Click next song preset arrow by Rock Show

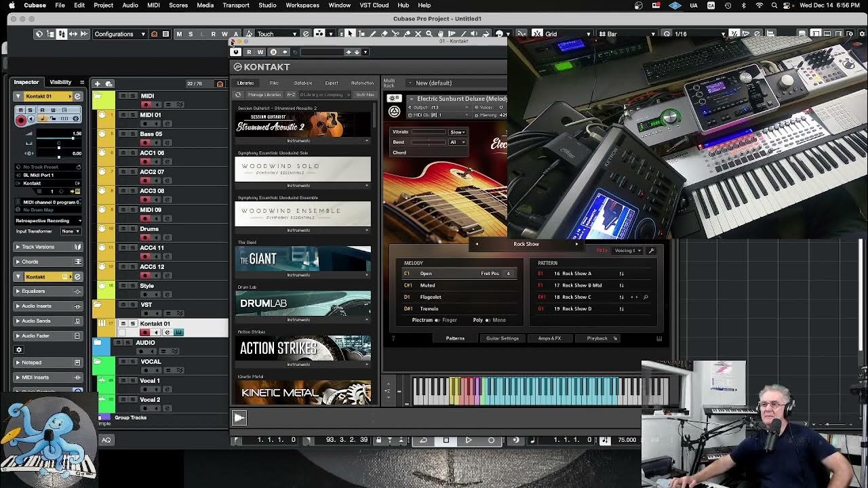[x=576, y=244]
